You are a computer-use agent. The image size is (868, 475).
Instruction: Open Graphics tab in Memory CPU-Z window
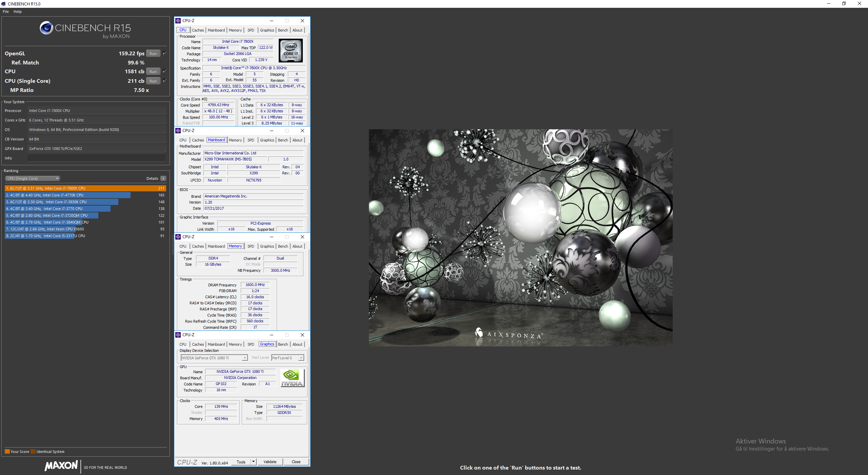[x=267, y=246]
